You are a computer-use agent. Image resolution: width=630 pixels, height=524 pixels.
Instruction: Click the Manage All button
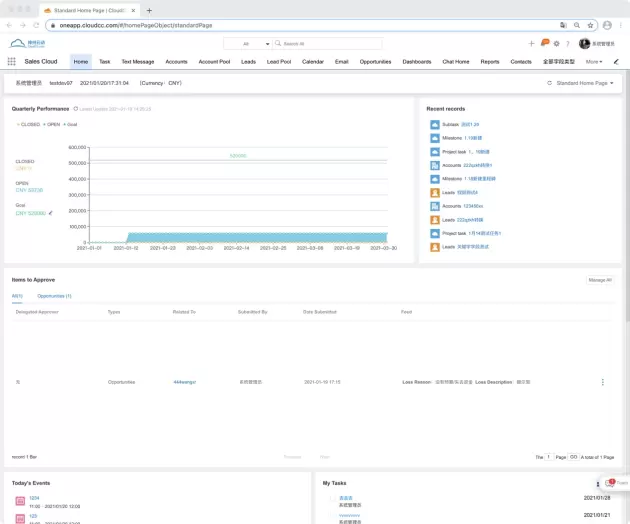[599, 280]
